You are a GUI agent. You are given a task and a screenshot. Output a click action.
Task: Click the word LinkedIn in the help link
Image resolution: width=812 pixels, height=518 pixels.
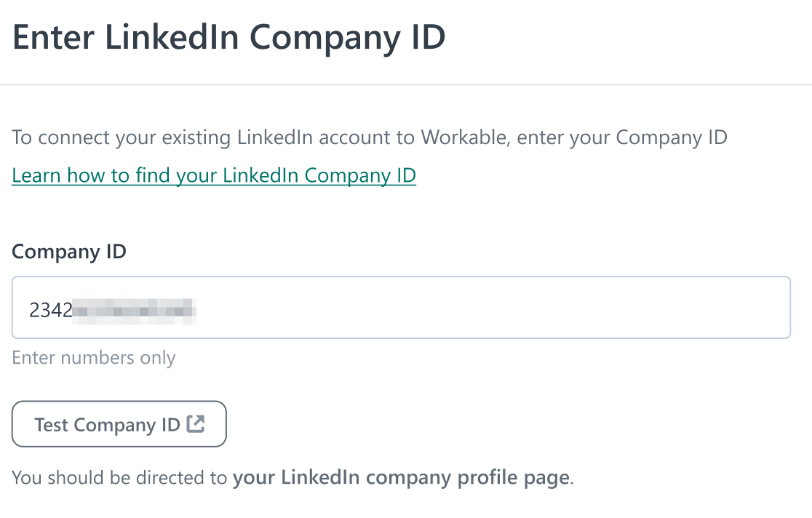tap(261, 175)
